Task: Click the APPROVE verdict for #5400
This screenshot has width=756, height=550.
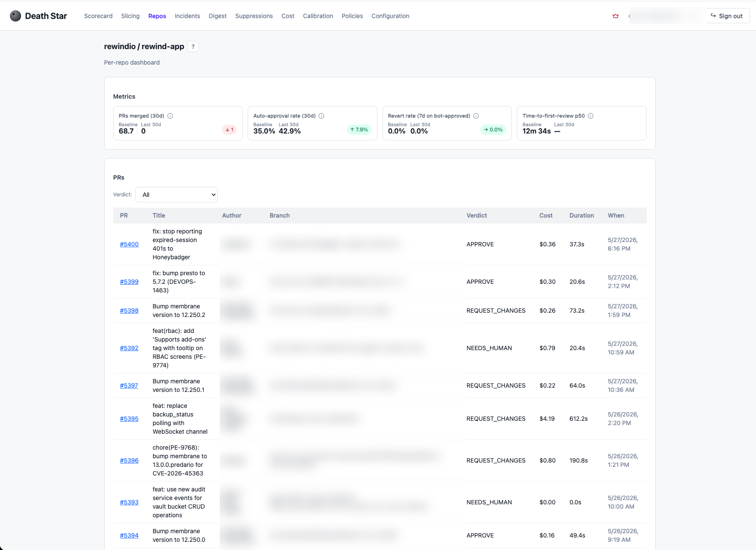Action: 480,244
